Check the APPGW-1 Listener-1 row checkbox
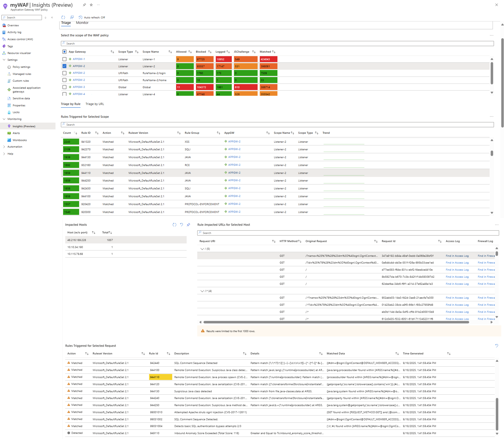Image resolution: width=504 pixels, height=439 pixels. 64,59
